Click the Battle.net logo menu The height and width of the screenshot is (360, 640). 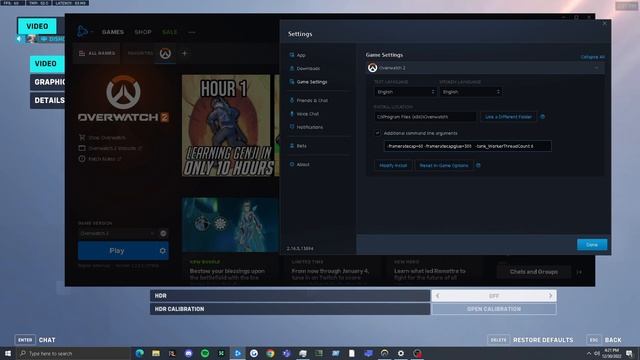pos(82,31)
